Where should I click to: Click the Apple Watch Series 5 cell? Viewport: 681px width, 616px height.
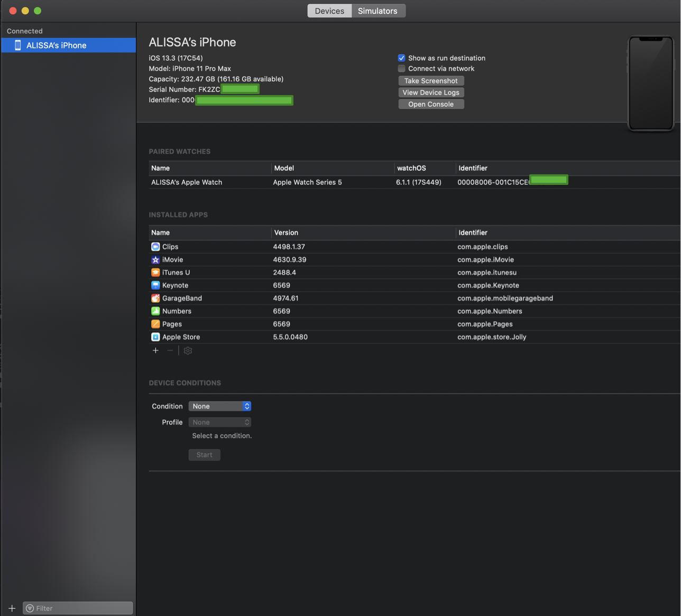pos(307,182)
